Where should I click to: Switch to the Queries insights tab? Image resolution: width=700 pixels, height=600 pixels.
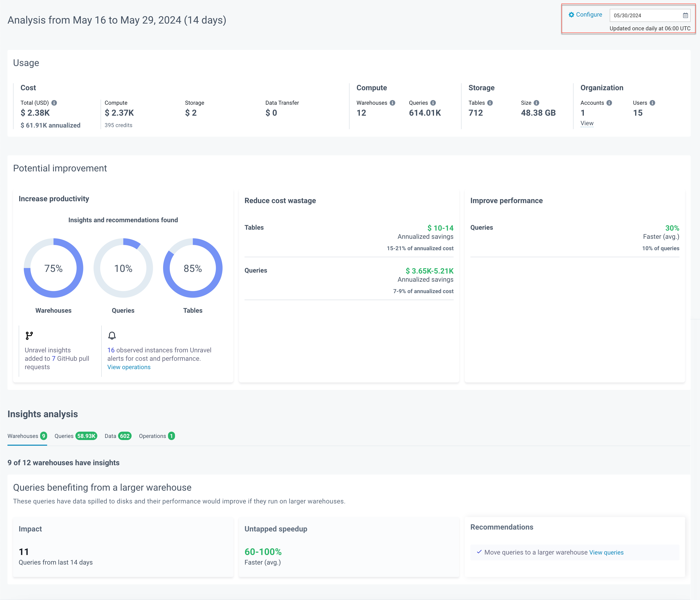tap(76, 436)
